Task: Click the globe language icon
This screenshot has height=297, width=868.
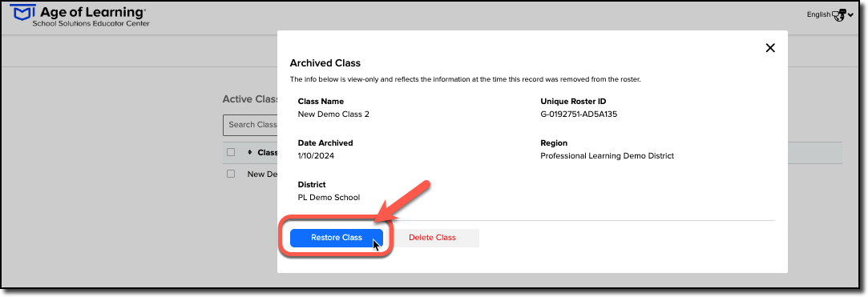Action: coord(839,15)
